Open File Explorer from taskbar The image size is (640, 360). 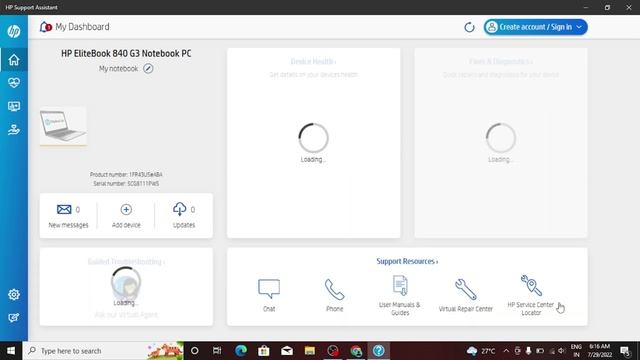310,351
